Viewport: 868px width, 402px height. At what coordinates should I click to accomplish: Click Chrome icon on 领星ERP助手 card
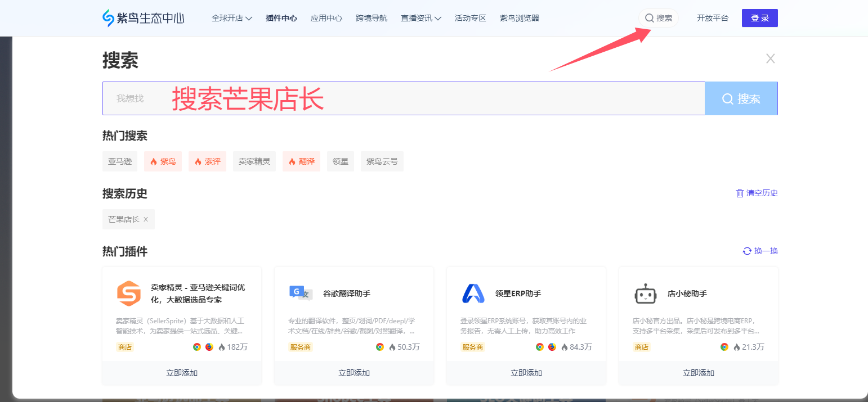coord(540,347)
